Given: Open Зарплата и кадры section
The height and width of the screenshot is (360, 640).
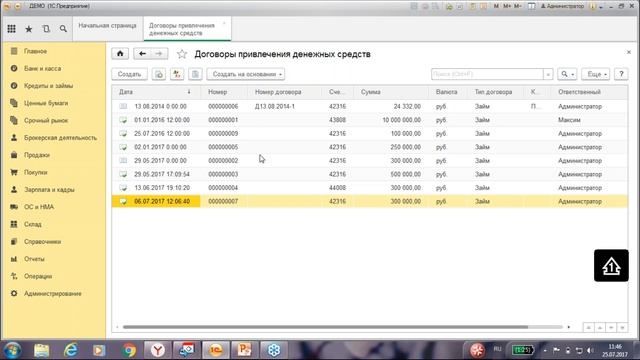Looking at the screenshot, I should click(x=49, y=190).
